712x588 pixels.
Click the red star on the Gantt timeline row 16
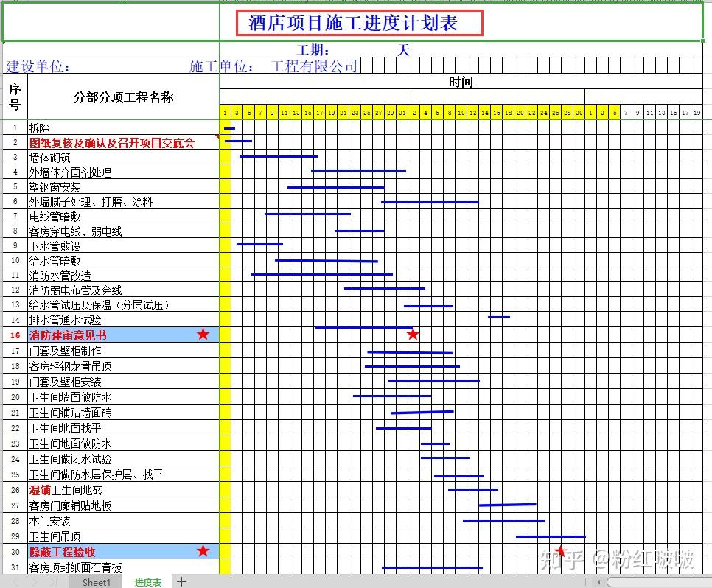[413, 334]
